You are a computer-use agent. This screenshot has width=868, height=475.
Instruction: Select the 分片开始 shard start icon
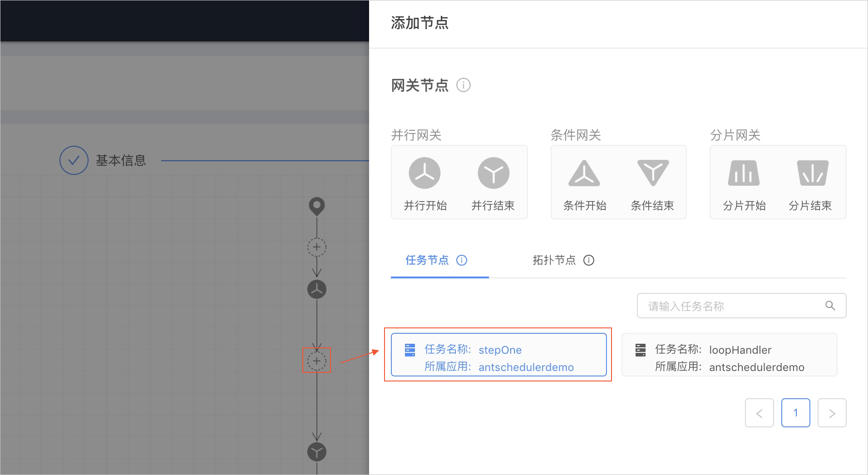pyautogui.click(x=744, y=173)
